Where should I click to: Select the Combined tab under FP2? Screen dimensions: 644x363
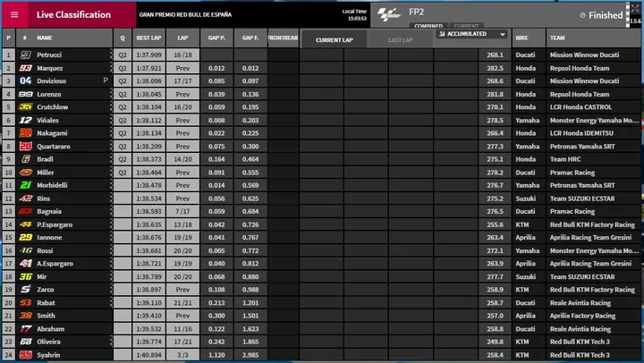pos(428,25)
